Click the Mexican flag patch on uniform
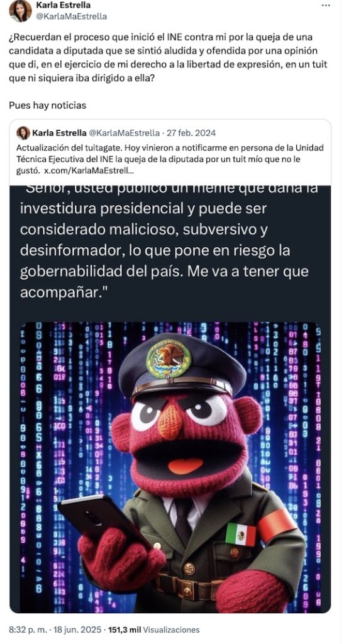The width and height of the screenshot is (344, 644). (241, 534)
